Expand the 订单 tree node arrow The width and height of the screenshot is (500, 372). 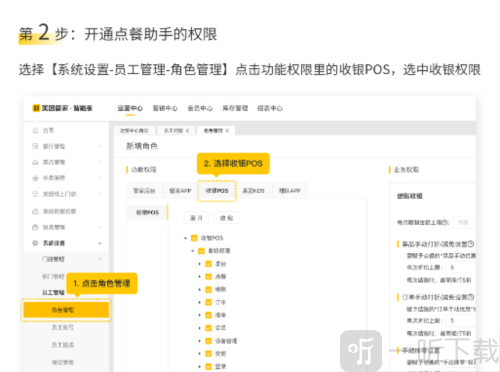200,302
